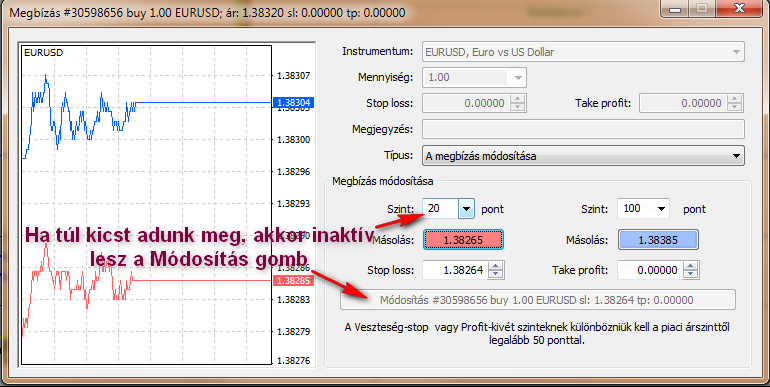Click the 1.38276 price axis label
This screenshot has width=770, height=387.
coord(293,360)
